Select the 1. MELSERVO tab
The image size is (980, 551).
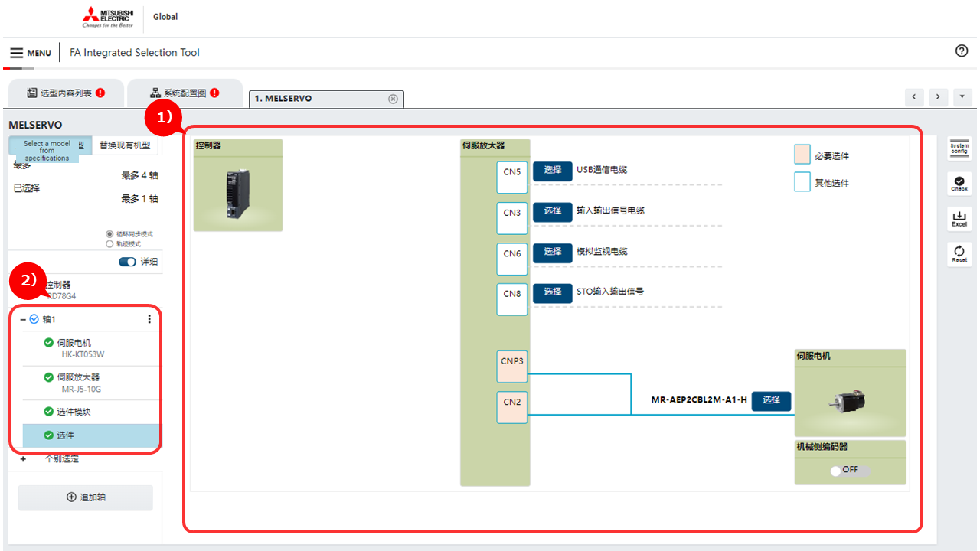326,99
